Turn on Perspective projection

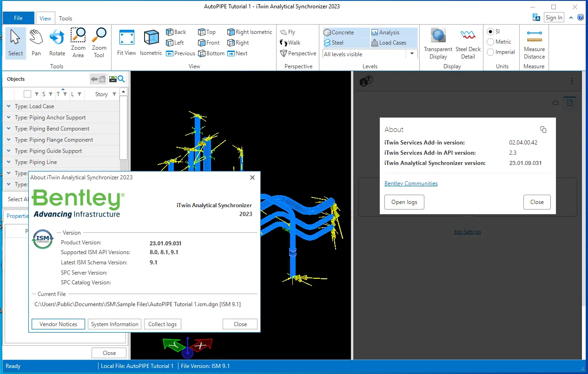[298, 53]
